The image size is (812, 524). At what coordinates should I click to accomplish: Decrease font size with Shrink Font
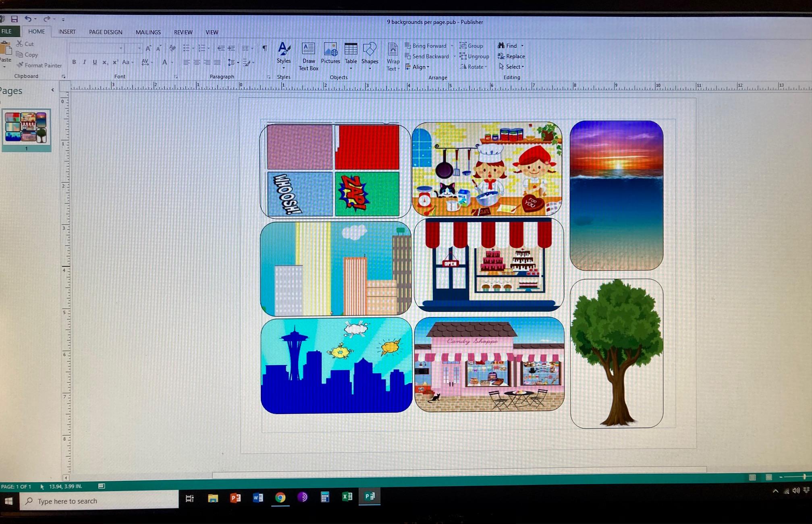click(x=159, y=48)
